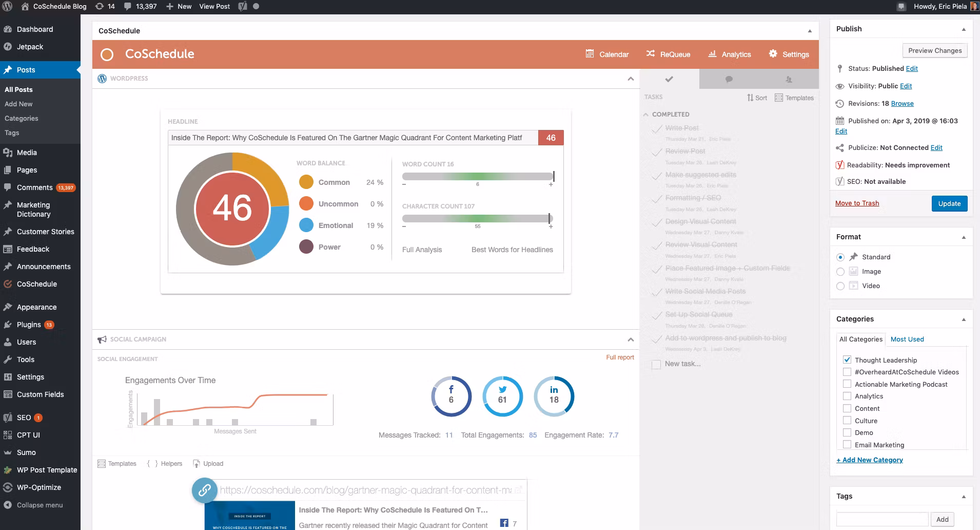Click the Upload icon in the Social Campaign section
980x530 pixels.
click(208, 463)
